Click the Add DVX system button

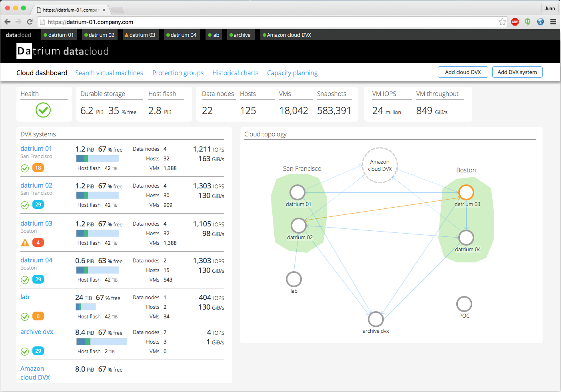click(517, 72)
